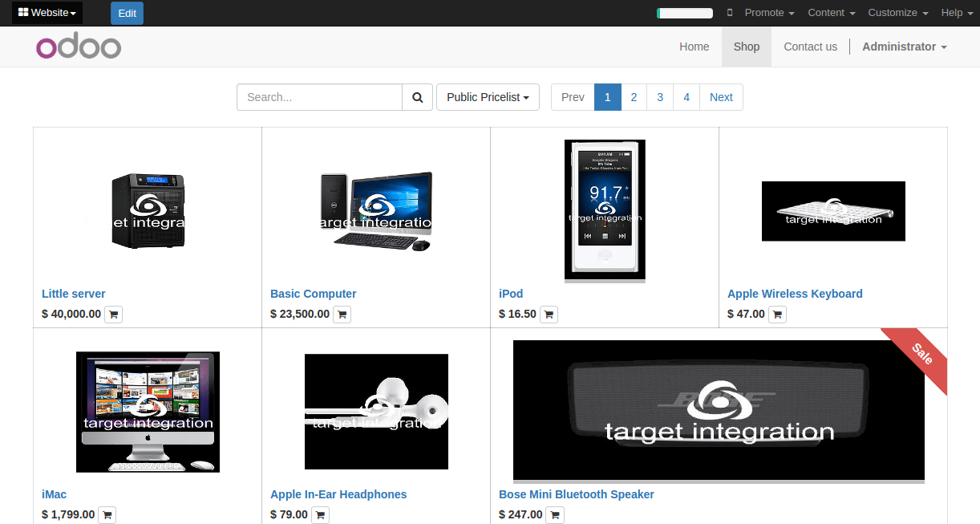Viewport: 980px width, 524px height.
Task: Open the iMac product link
Action: tap(54, 494)
